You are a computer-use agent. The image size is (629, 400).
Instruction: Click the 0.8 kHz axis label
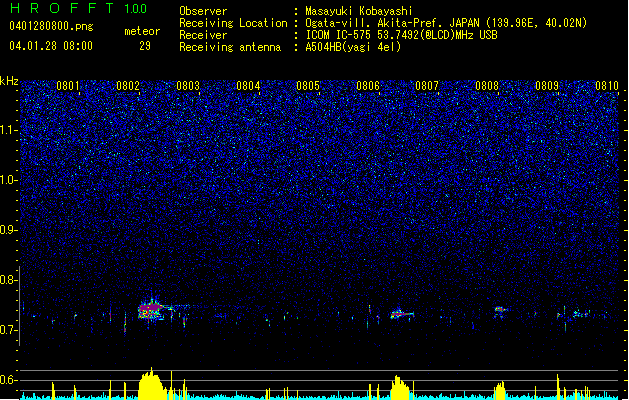[x=8, y=280]
